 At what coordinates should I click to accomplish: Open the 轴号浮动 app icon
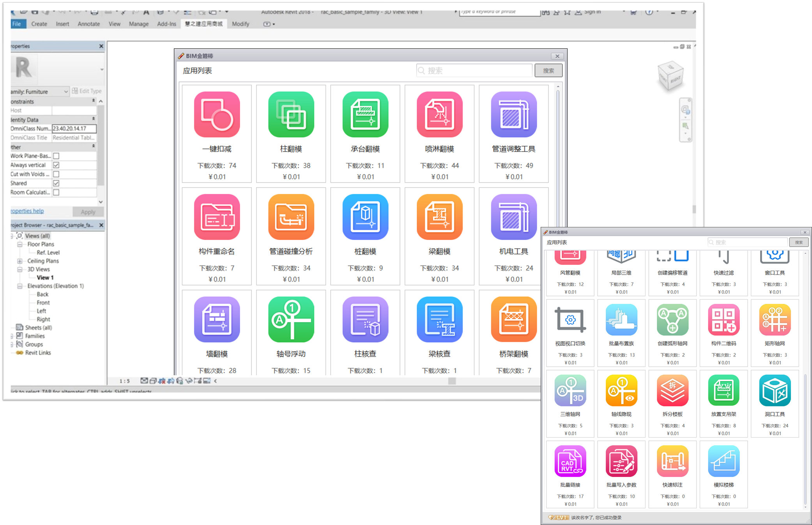[291, 319]
